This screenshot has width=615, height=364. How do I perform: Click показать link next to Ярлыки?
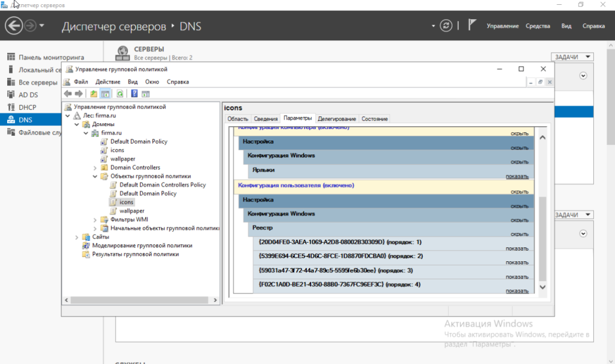[x=517, y=177]
